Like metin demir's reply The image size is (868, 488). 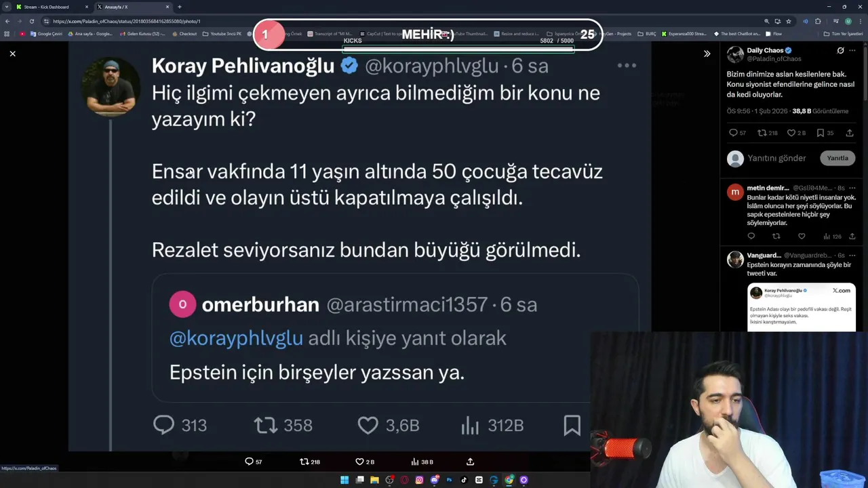click(801, 236)
